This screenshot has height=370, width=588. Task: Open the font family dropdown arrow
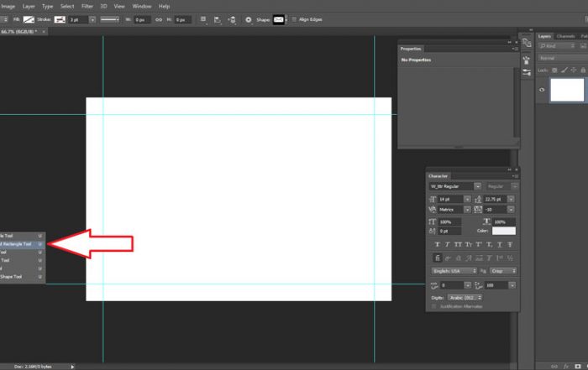point(477,186)
